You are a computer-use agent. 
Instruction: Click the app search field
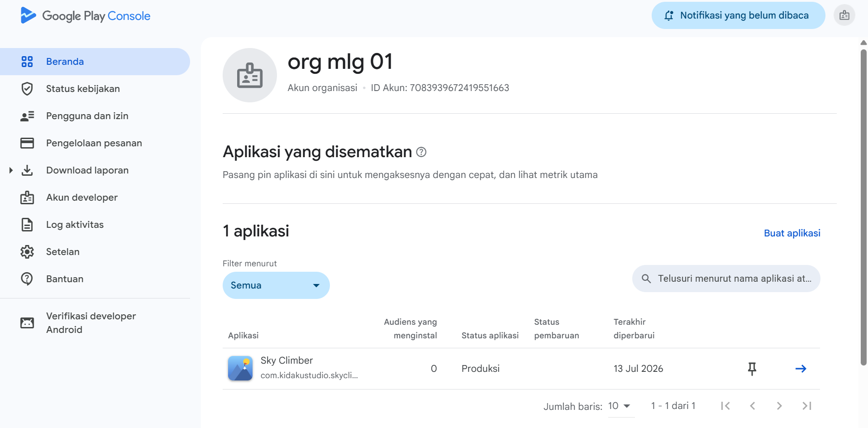click(x=726, y=279)
